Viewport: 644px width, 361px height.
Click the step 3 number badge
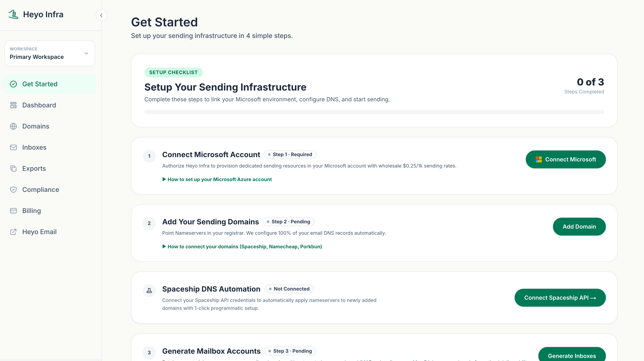coord(149,352)
